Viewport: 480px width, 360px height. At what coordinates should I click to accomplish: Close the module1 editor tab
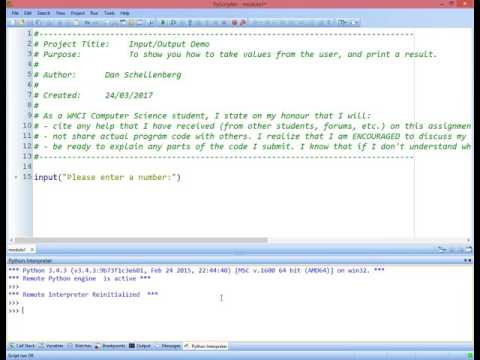[32, 250]
